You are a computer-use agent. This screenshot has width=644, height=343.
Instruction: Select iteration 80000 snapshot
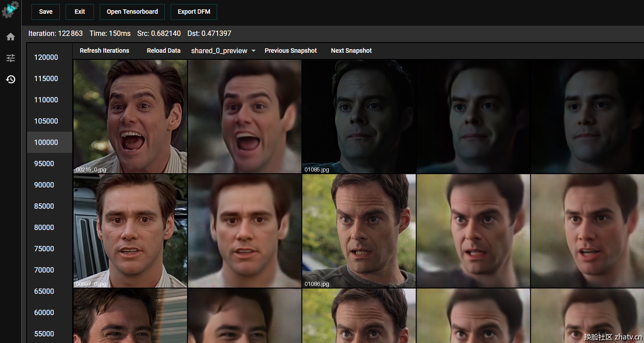click(x=49, y=227)
